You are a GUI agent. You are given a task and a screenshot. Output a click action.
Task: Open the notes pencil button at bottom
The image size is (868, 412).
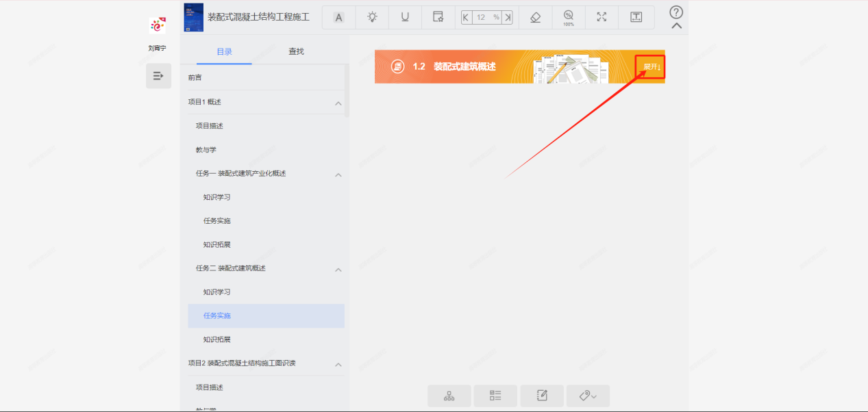coord(542,396)
